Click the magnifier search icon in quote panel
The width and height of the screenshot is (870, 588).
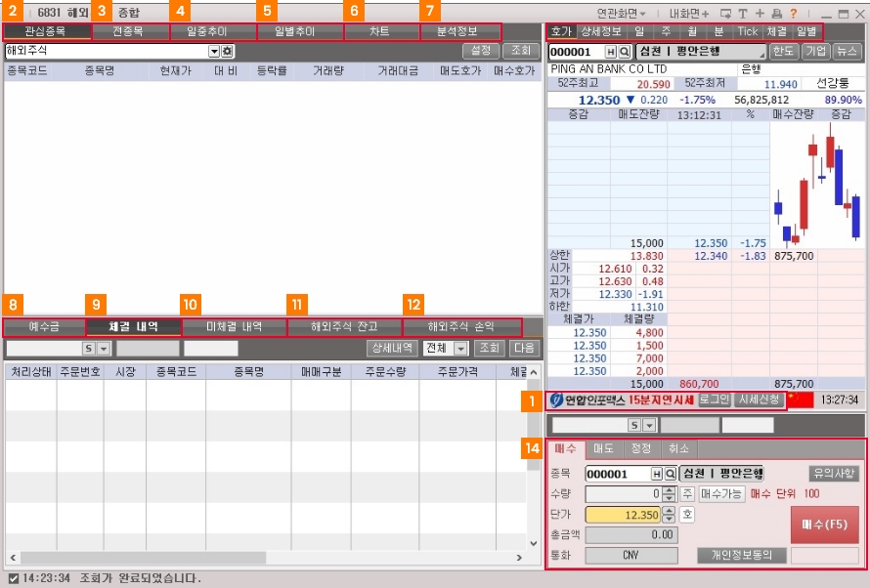coord(625,52)
